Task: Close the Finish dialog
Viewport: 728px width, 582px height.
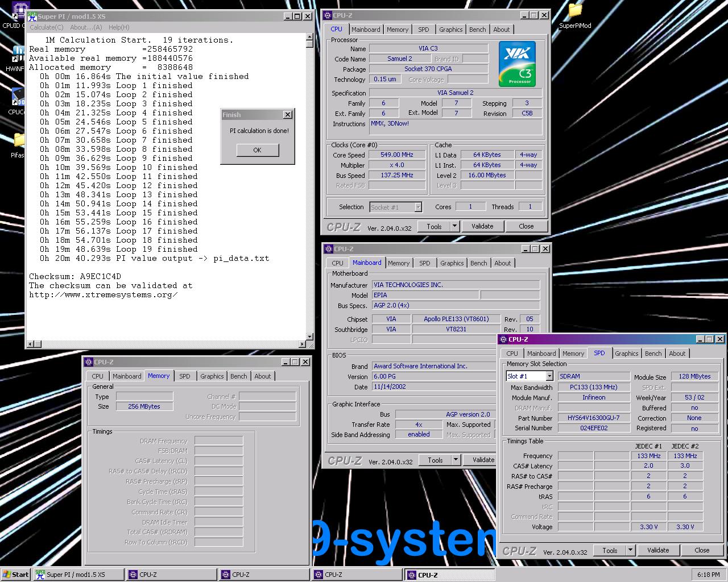Action: (288, 115)
